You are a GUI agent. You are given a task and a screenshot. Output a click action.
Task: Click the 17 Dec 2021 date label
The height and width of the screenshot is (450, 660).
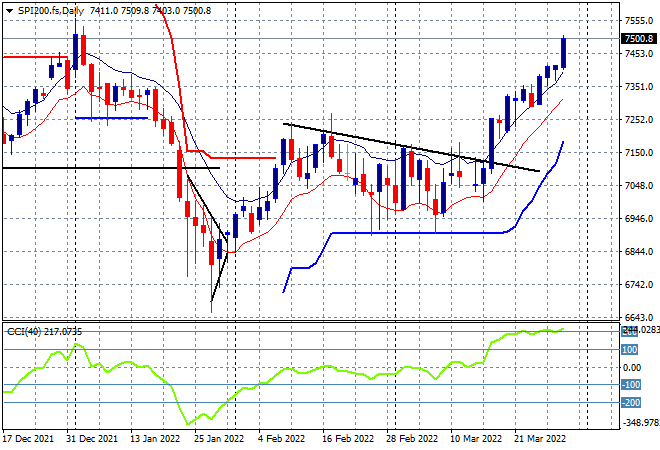coord(29,439)
